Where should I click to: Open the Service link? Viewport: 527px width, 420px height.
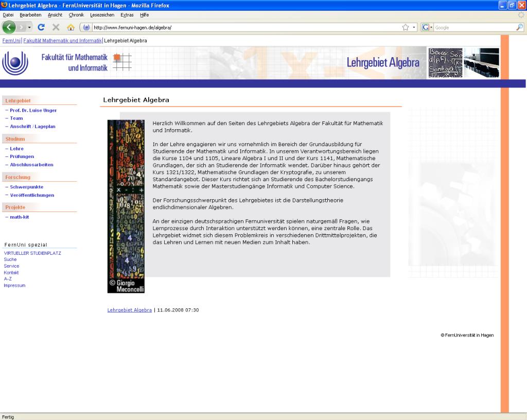point(11,266)
